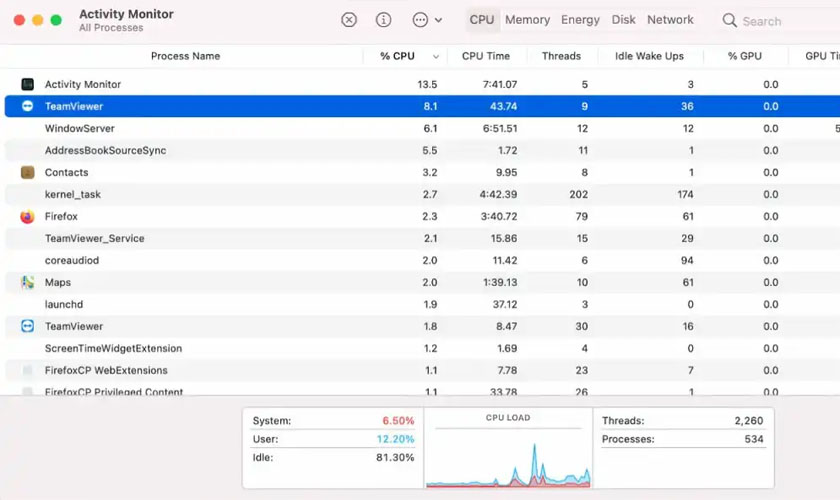Click WindowServer CPU time 6:51.51

[499, 128]
